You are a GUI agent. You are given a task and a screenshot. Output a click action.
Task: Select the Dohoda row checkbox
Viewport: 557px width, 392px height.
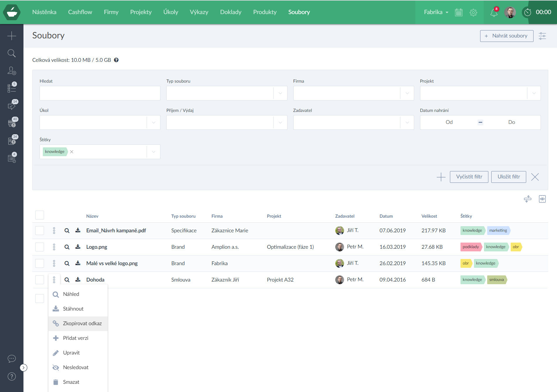point(40,280)
